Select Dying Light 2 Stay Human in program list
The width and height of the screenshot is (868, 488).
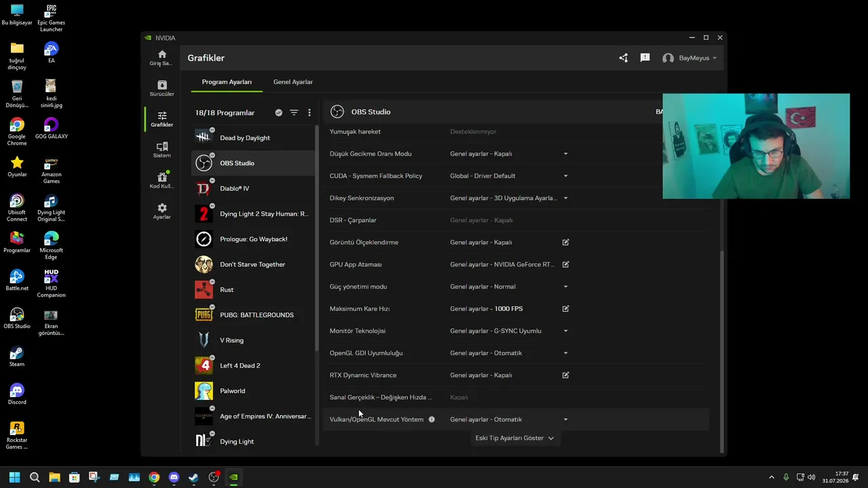[x=253, y=213]
